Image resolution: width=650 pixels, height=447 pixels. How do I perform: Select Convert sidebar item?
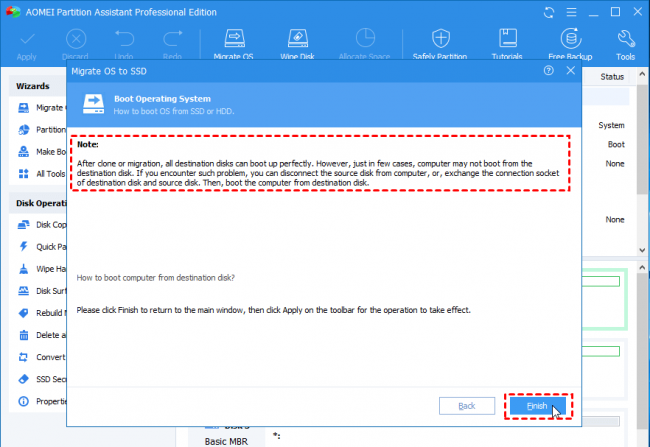tap(42, 357)
